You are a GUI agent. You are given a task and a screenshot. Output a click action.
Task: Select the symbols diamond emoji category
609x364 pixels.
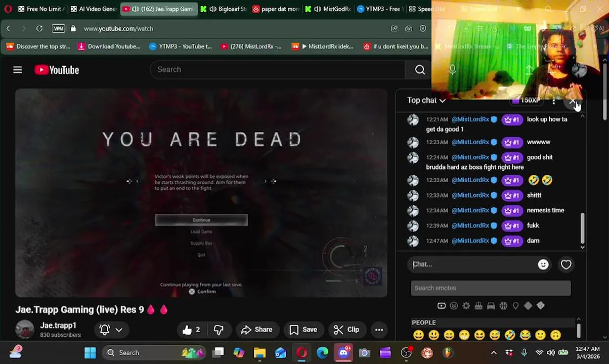[x=528, y=306]
